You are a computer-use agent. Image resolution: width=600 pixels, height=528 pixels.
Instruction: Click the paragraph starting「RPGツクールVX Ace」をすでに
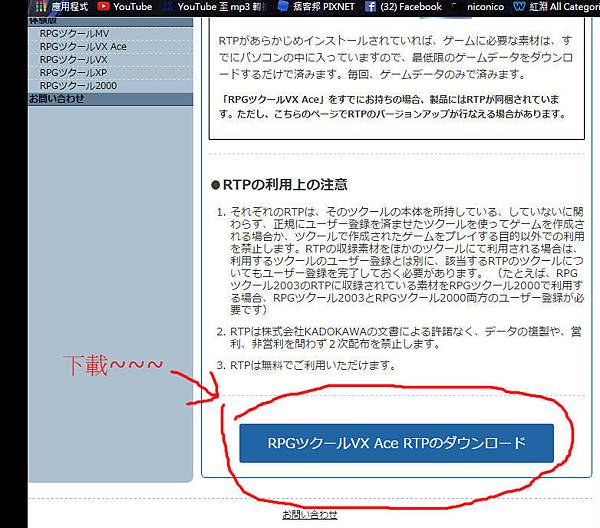coord(392,107)
